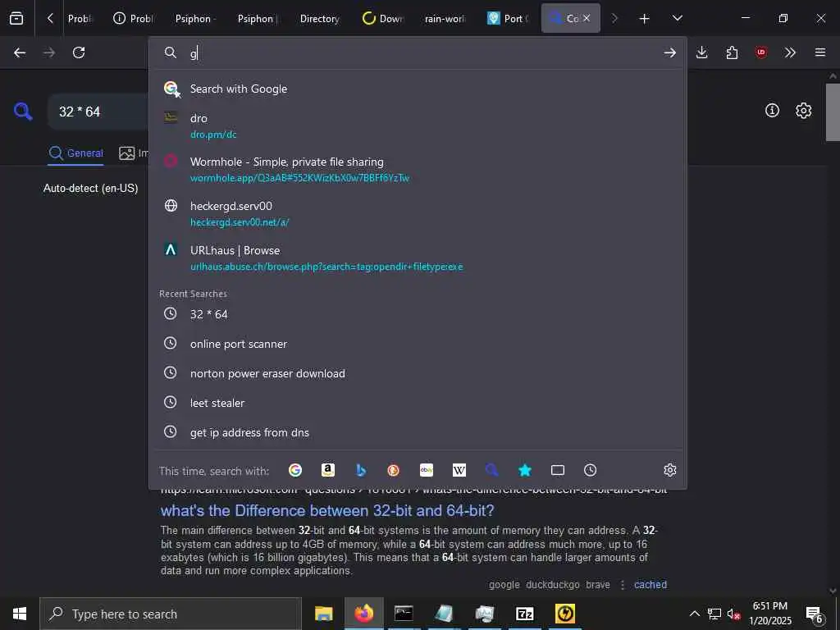Switch to the Down loading tab
The width and height of the screenshot is (840, 630).
coord(382,18)
